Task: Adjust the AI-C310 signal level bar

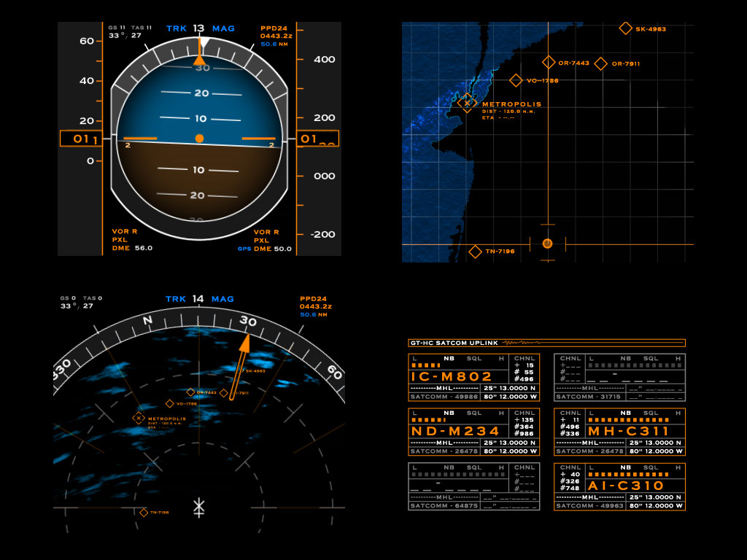Action: [628, 475]
